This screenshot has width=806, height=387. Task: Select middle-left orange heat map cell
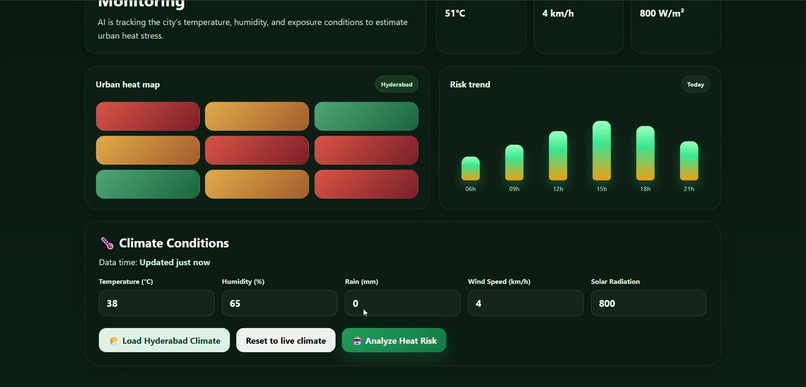pos(148,150)
